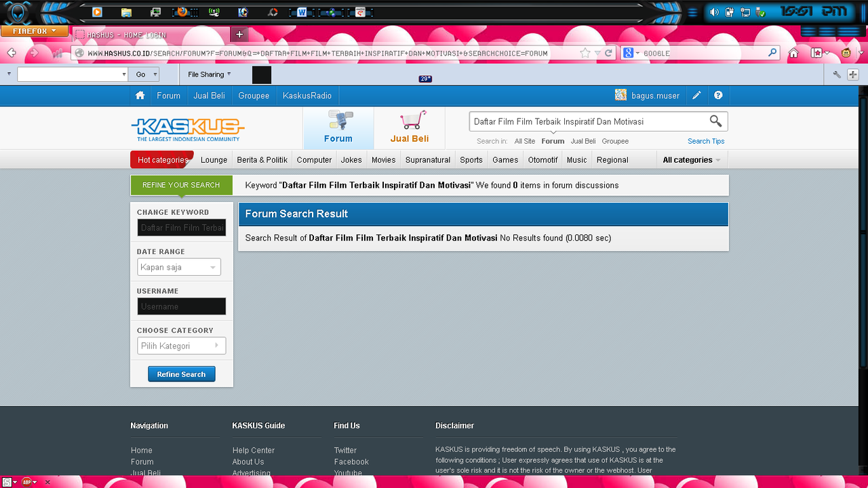Open Jual Beli in the blue navbar
Screen dimensions: 868x488
click(209, 96)
